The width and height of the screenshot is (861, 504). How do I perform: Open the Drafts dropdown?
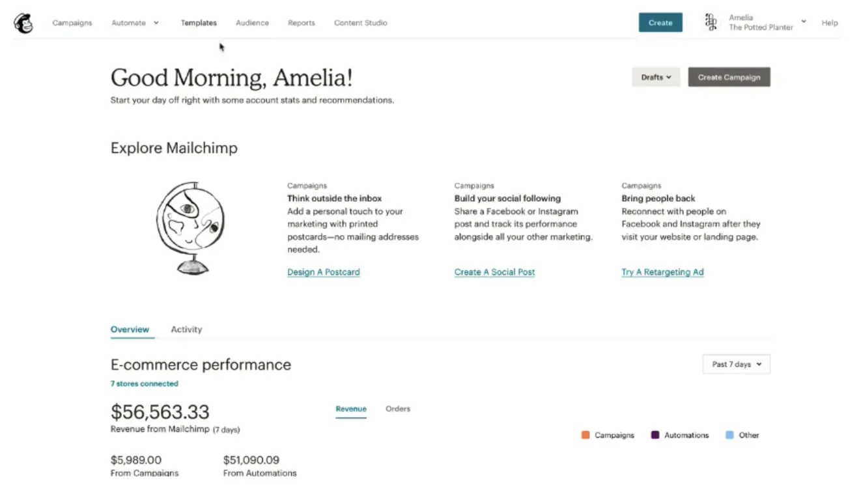tap(656, 77)
